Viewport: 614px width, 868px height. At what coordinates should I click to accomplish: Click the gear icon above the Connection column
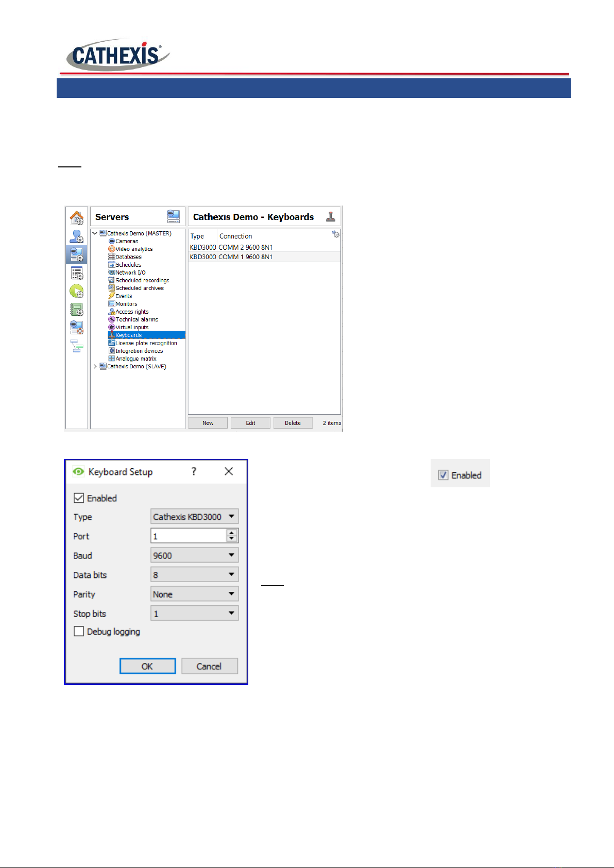coord(336,234)
